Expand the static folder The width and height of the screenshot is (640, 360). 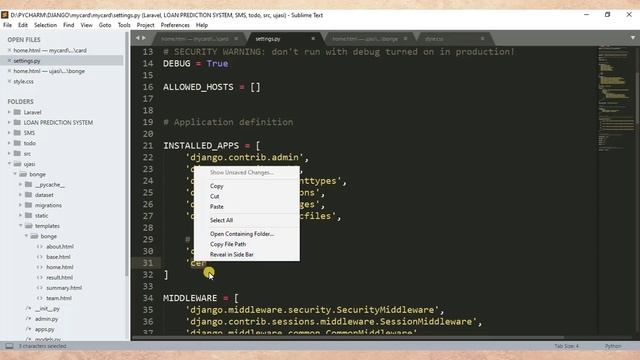click(20, 216)
